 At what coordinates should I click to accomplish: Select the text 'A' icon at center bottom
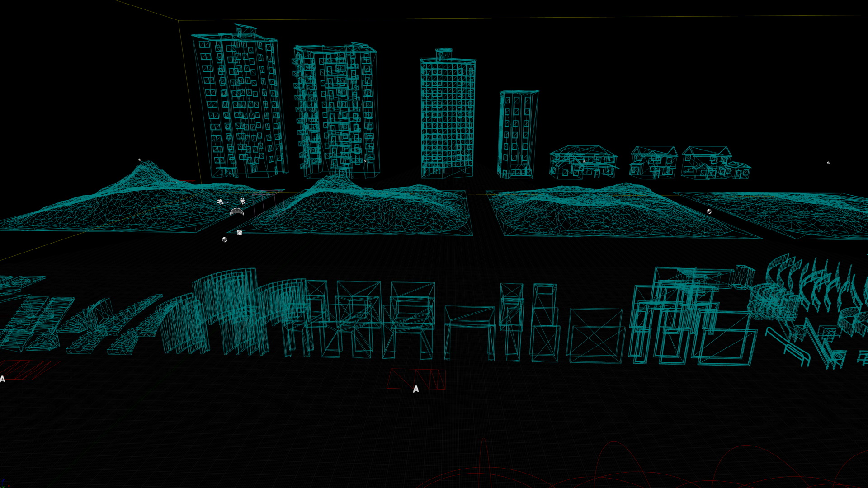416,389
